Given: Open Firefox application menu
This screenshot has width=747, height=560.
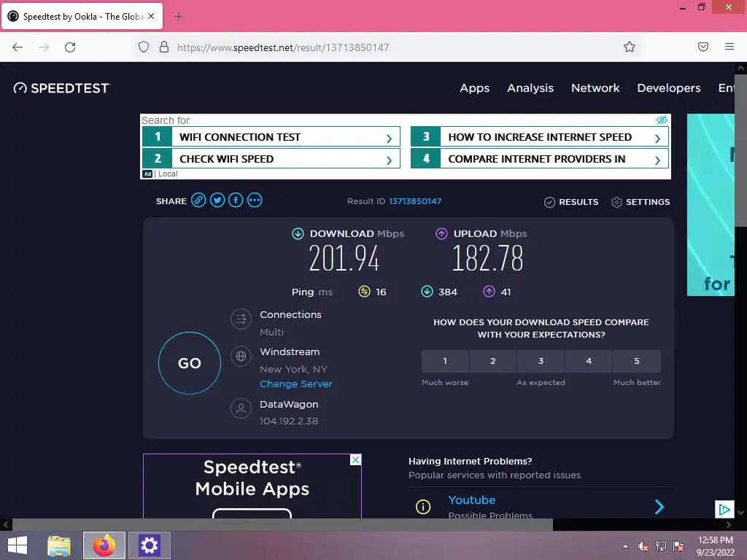Looking at the screenshot, I should point(729,47).
